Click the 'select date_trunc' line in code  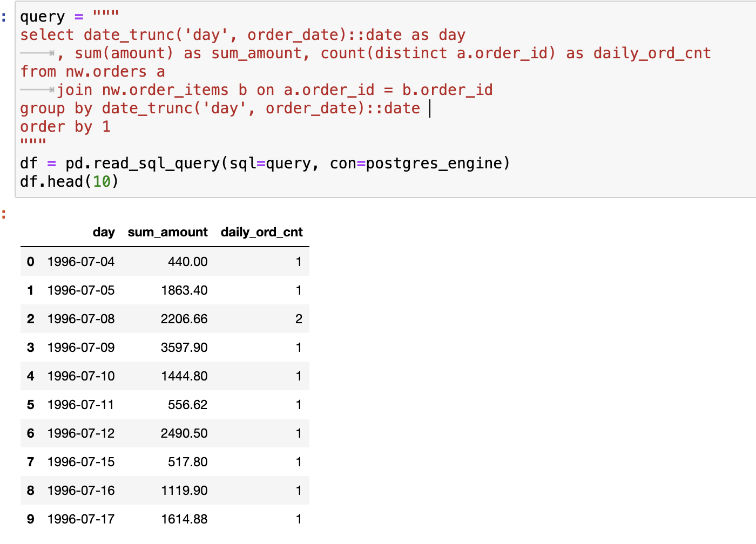242,35
